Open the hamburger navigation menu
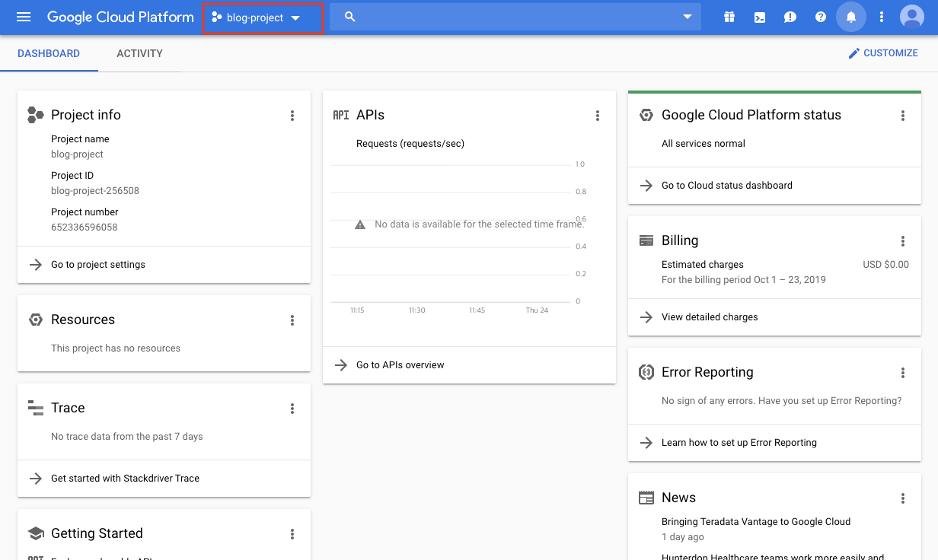 pyautogui.click(x=24, y=17)
